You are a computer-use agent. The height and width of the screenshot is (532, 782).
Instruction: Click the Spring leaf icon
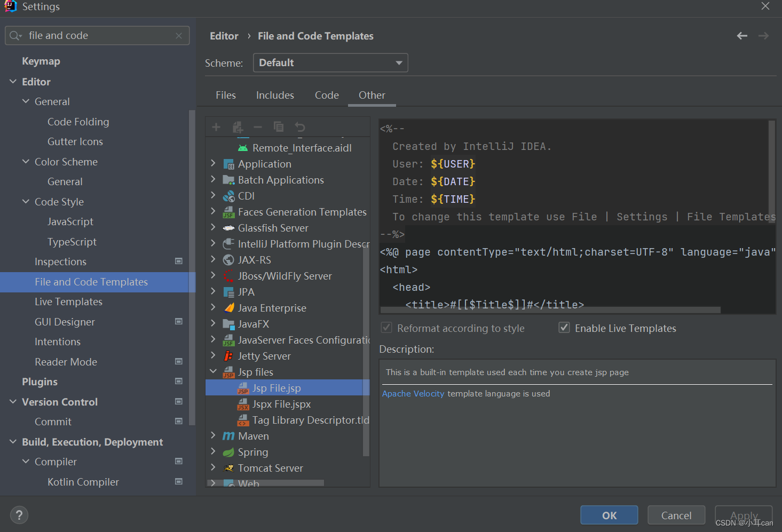coord(228,452)
